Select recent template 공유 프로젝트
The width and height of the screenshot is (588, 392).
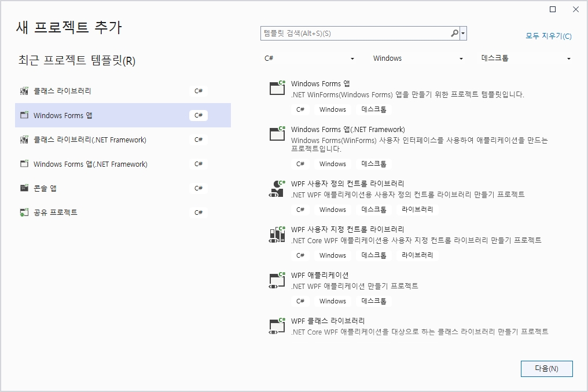point(123,213)
